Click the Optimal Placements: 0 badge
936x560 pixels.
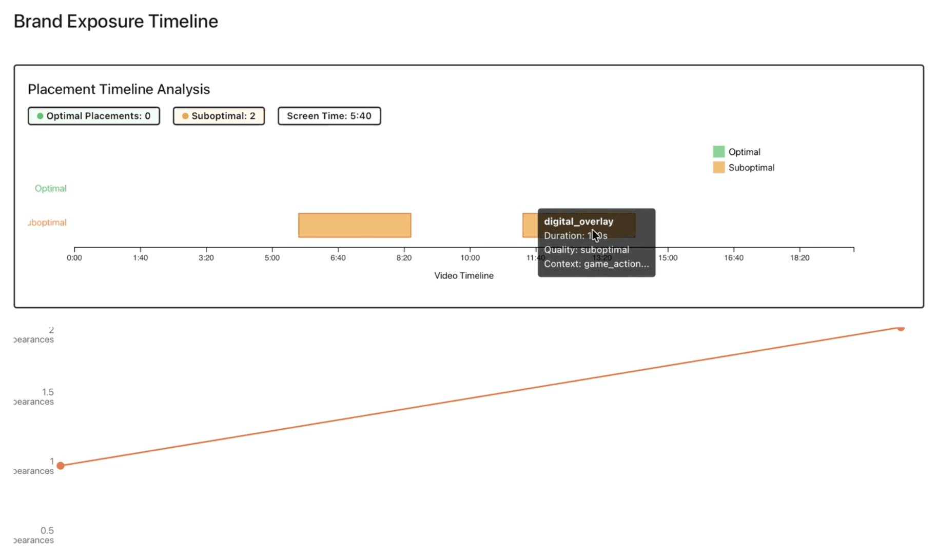point(94,116)
